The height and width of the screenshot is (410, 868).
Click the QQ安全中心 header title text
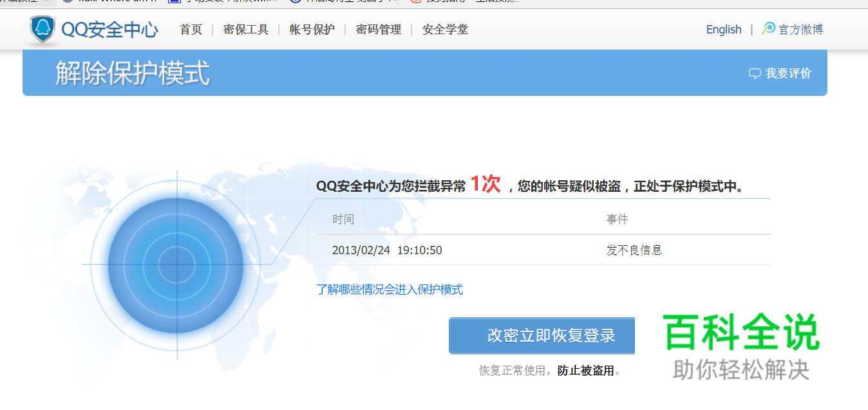coord(109,30)
